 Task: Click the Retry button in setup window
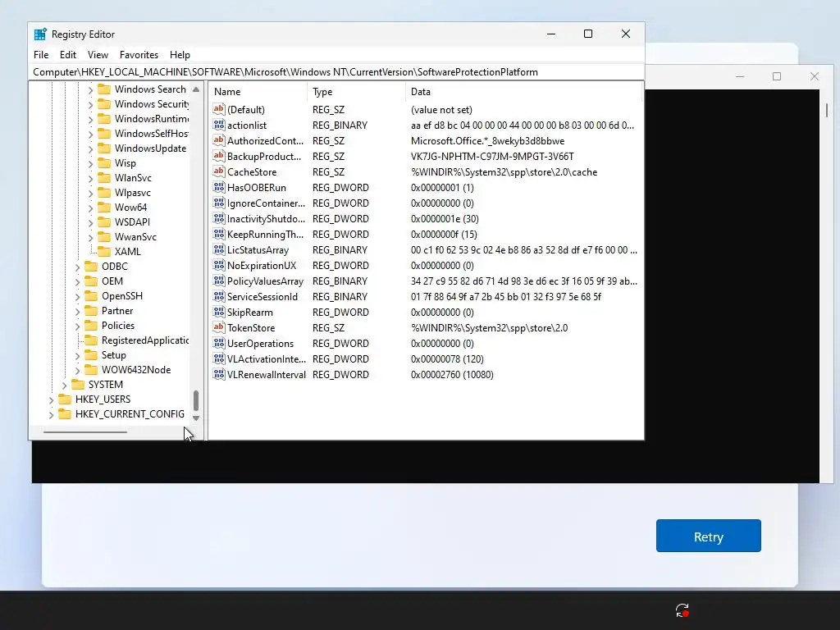(708, 536)
